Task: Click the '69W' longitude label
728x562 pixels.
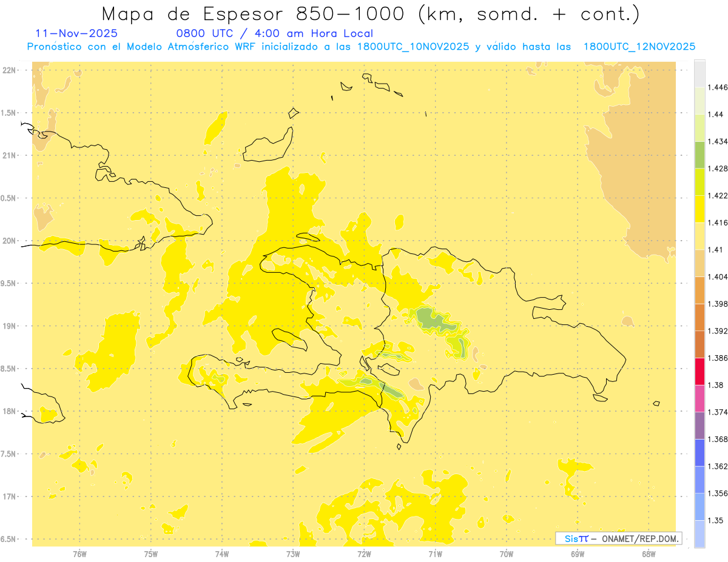Action: pos(578,554)
